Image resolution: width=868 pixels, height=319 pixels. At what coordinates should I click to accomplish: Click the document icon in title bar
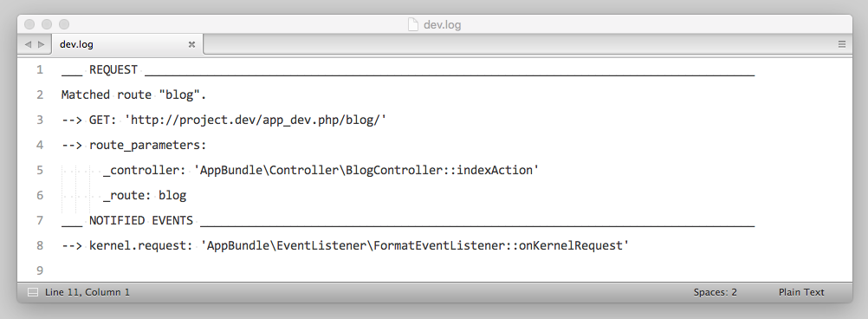[x=412, y=24]
